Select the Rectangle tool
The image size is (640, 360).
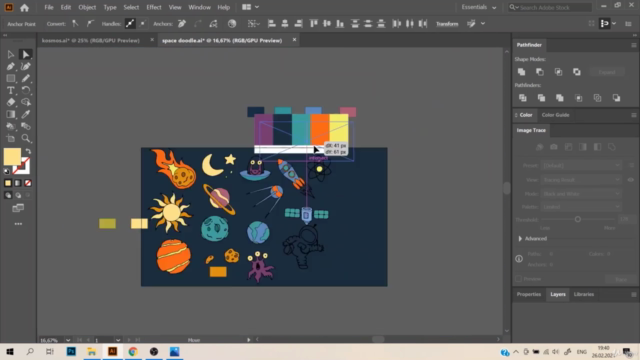tap(11, 78)
